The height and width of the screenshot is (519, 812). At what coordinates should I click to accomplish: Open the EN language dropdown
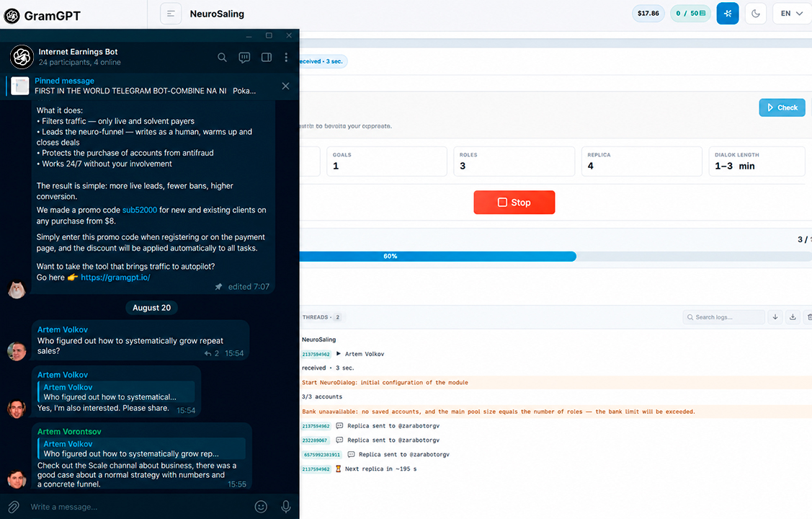(792, 14)
